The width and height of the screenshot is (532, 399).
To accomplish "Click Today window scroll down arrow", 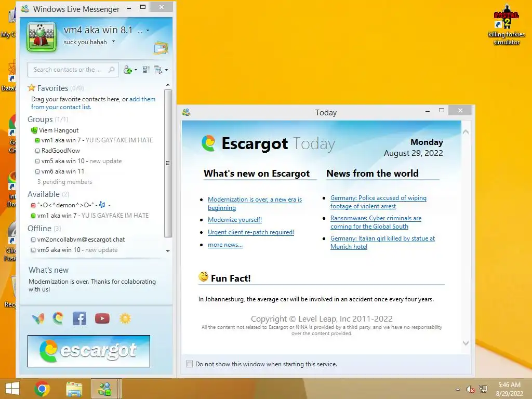I will tap(466, 343).
